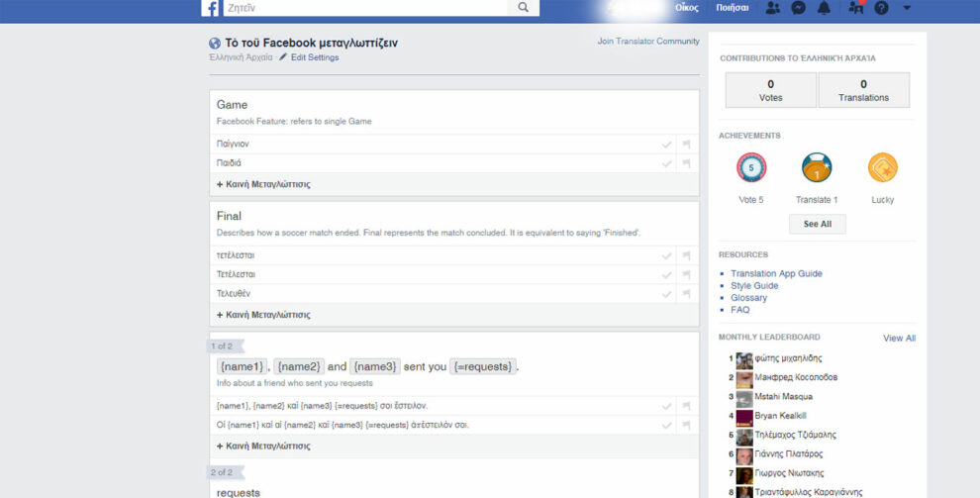Click the Lucky achievement badge
Screen dimensions: 980x498
coord(882,168)
